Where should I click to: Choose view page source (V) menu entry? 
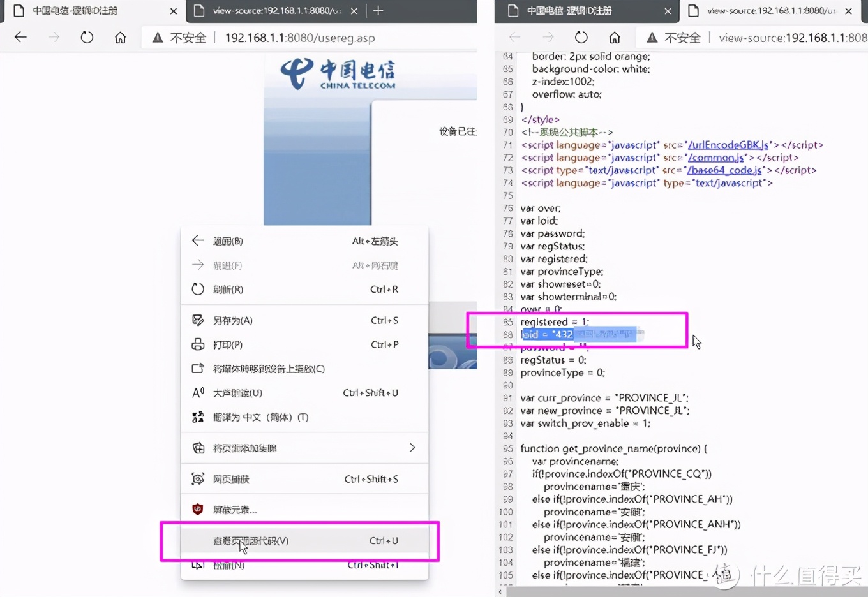coord(304,541)
